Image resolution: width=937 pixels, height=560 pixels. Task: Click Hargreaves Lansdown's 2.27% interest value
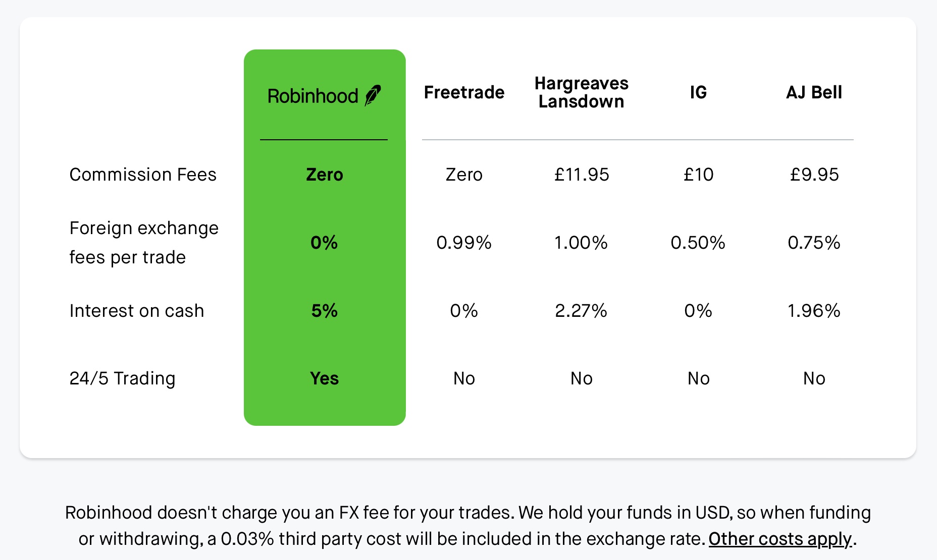coord(582,311)
